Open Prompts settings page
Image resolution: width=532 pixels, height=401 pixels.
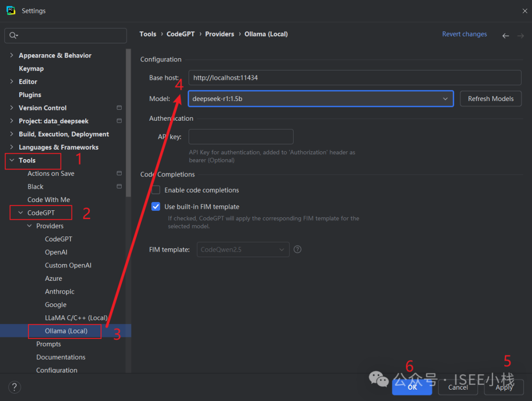(x=48, y=344)
